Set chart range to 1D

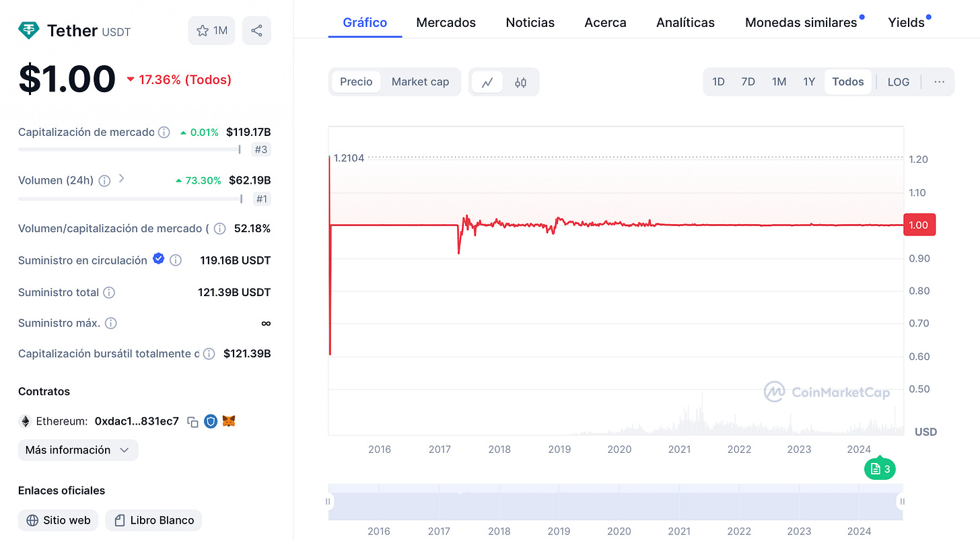tap(718, 81)
